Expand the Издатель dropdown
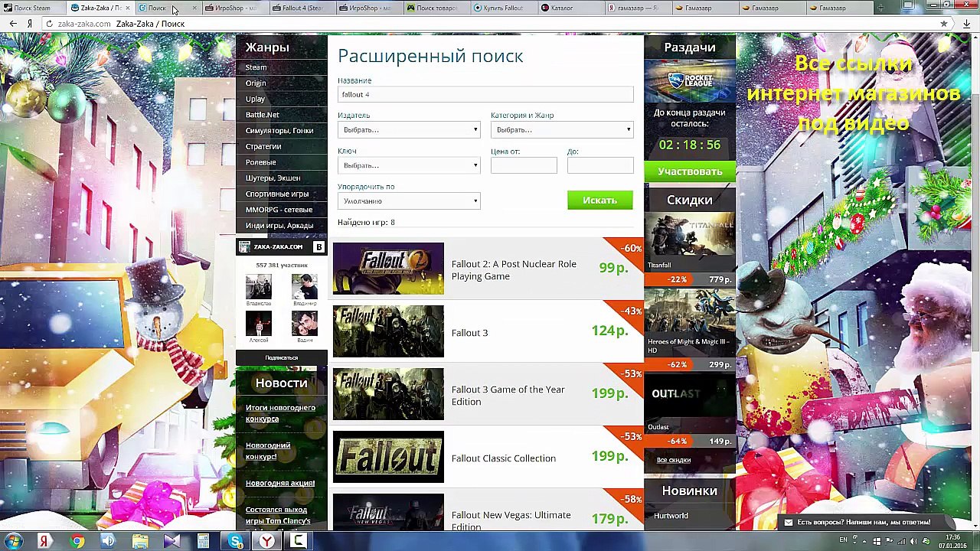The image size is (980, 551). pyautogui.click(x=409, y=129)
